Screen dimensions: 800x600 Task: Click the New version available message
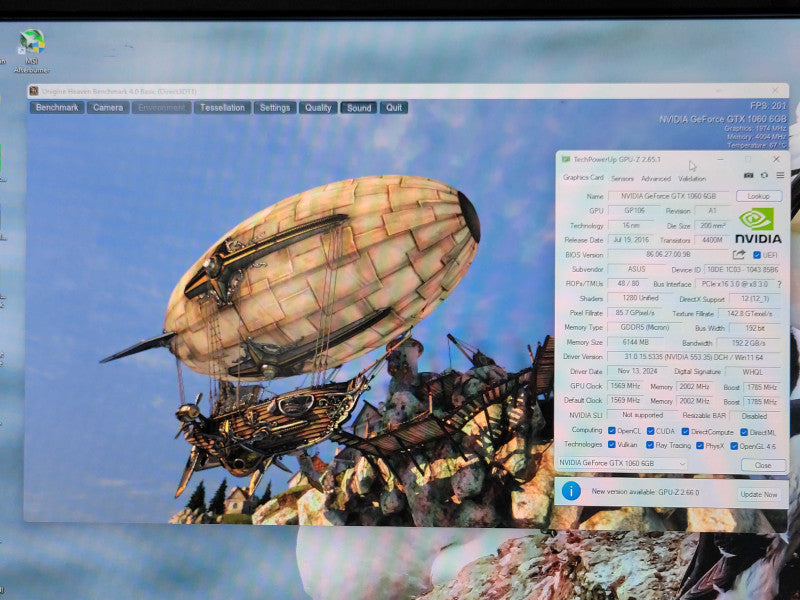tap(645, 492)
